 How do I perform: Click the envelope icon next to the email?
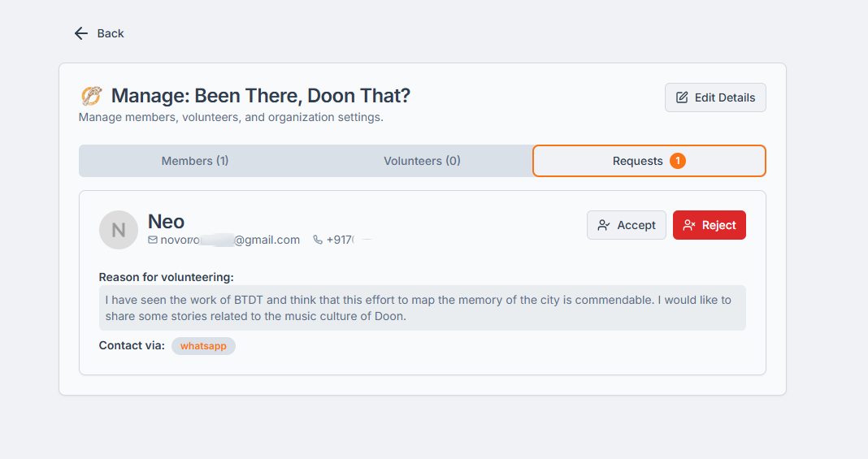[x=153, y=240]
